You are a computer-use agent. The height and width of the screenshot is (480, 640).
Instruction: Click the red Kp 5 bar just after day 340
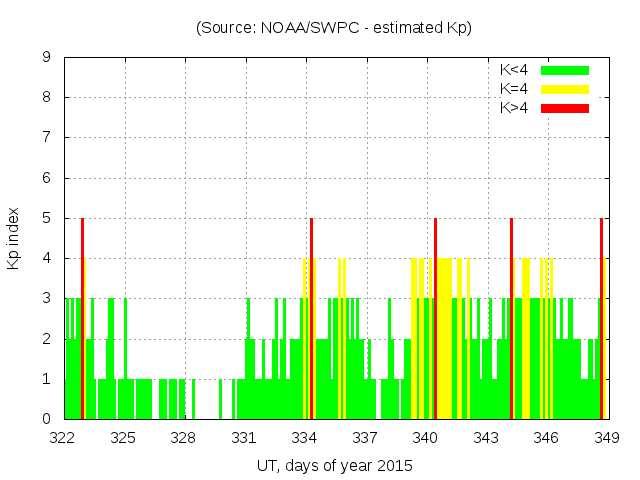[436, 318]
